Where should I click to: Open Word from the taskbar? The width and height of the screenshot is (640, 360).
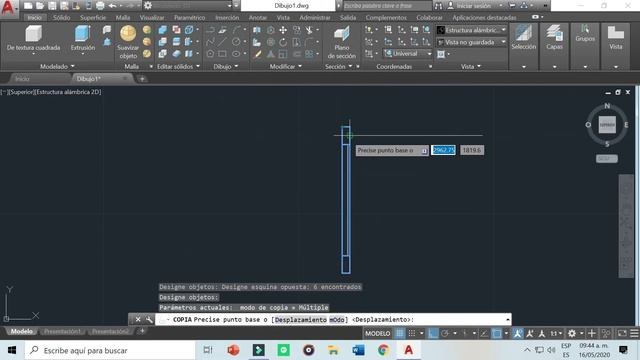click(358, 350)
